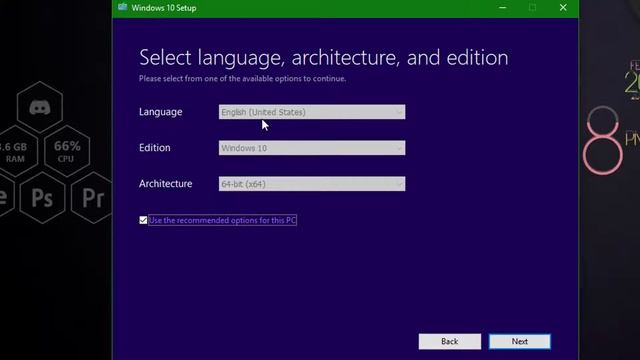Click the desktop clock widget showing 8

click(x=602, y=141)
